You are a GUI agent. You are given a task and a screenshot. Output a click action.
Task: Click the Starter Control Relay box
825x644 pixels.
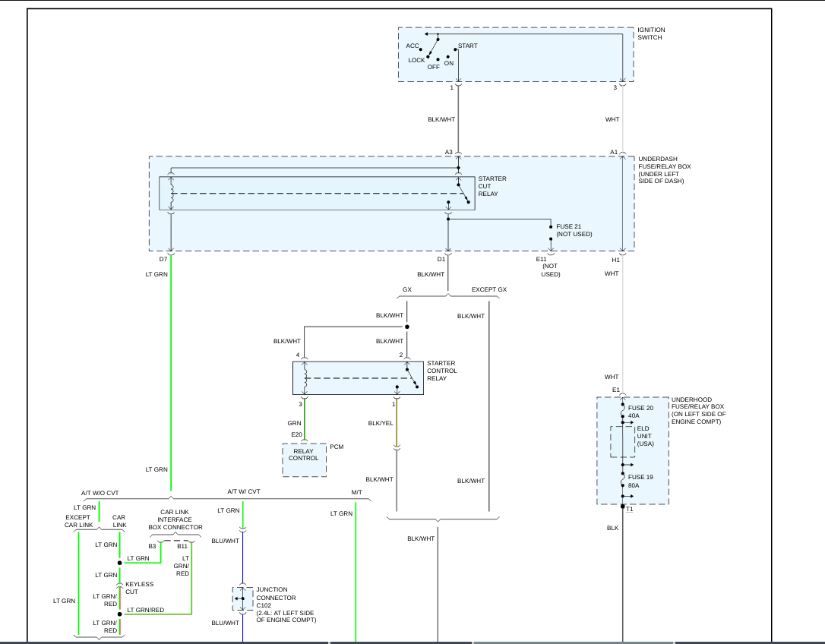click(358, 377)
